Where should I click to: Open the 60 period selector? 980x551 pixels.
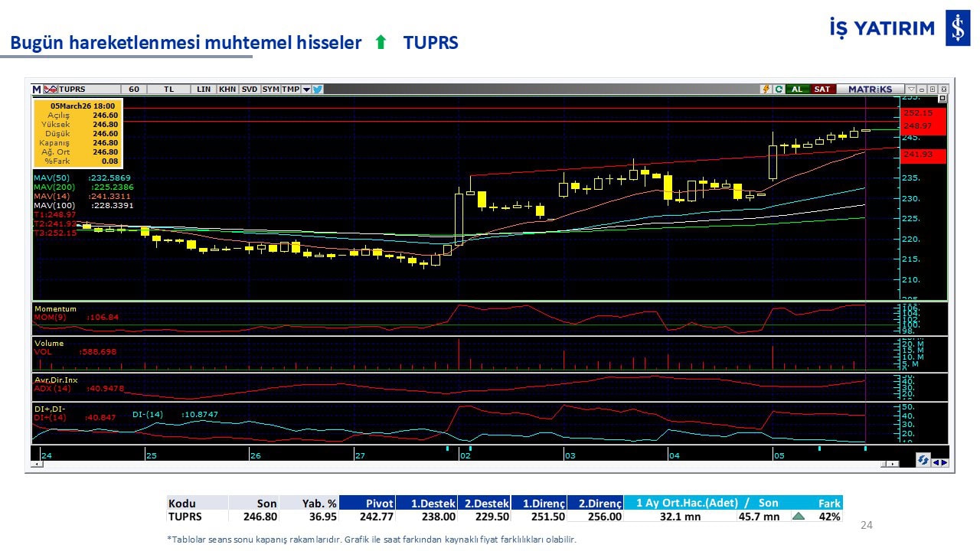(x=134, y=90)
